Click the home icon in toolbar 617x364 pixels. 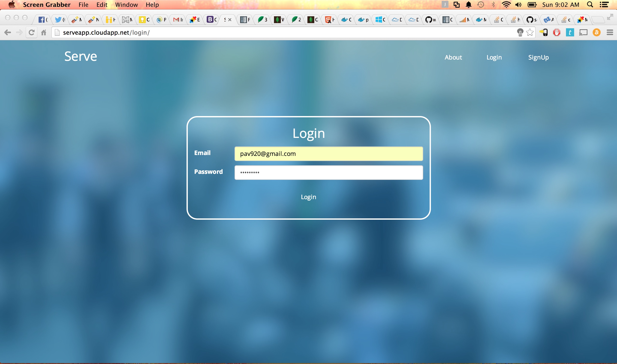[44, 32]
